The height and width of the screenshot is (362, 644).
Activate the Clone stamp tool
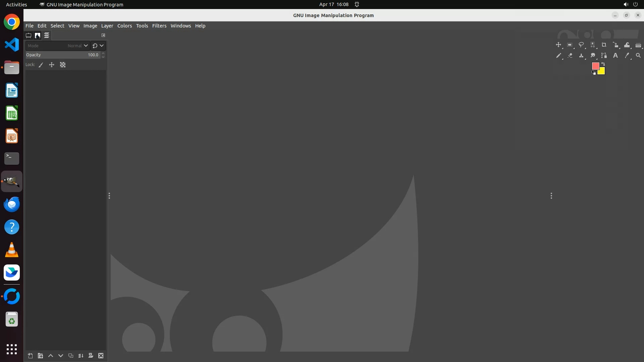pos(581,56)
